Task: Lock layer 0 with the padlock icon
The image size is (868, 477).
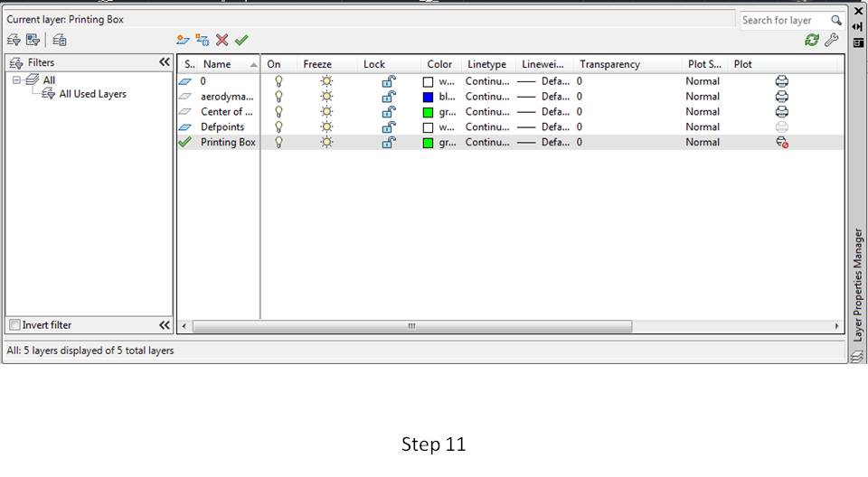Action: (389, 81)
